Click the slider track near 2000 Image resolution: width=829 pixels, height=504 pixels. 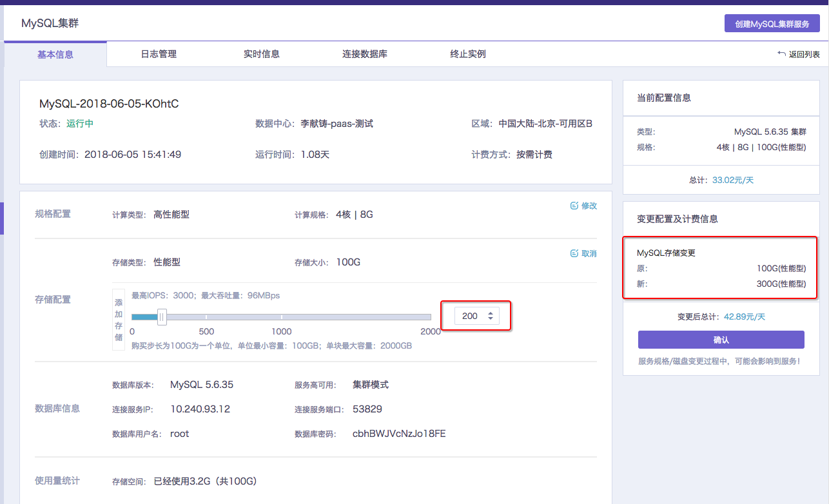429,317
